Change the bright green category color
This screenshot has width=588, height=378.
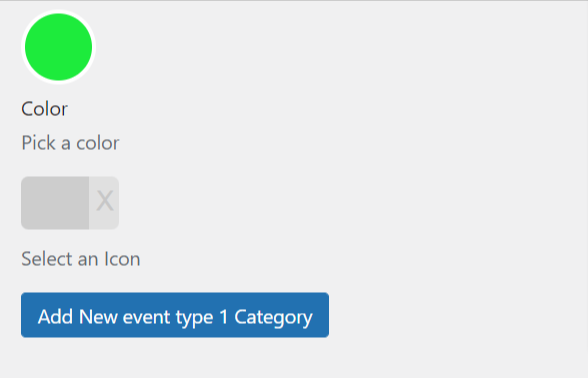pyautogui.click(x=58, y=47)
